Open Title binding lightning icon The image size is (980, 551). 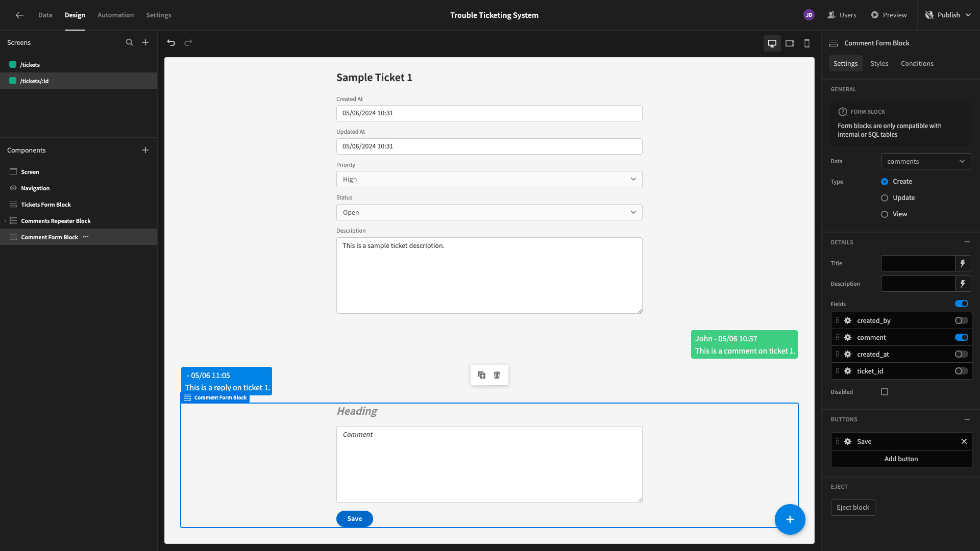963,264
